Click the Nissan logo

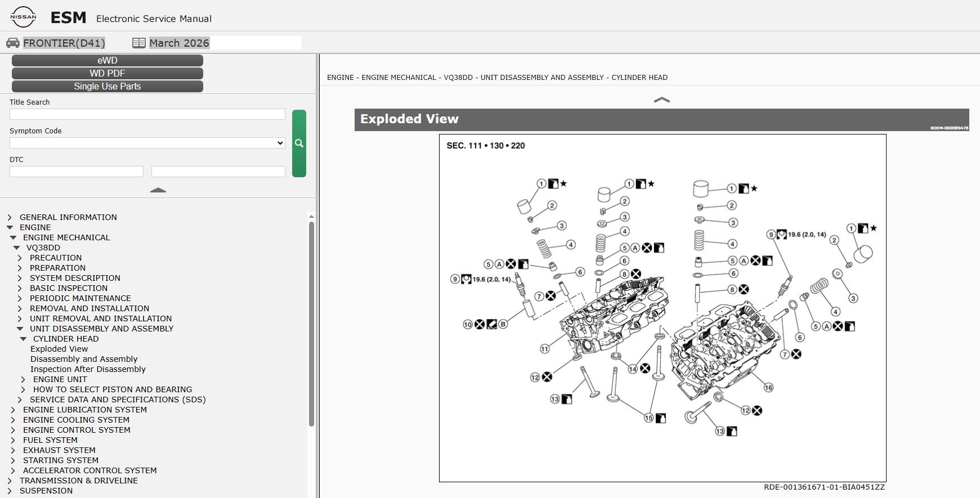point(23,17)
